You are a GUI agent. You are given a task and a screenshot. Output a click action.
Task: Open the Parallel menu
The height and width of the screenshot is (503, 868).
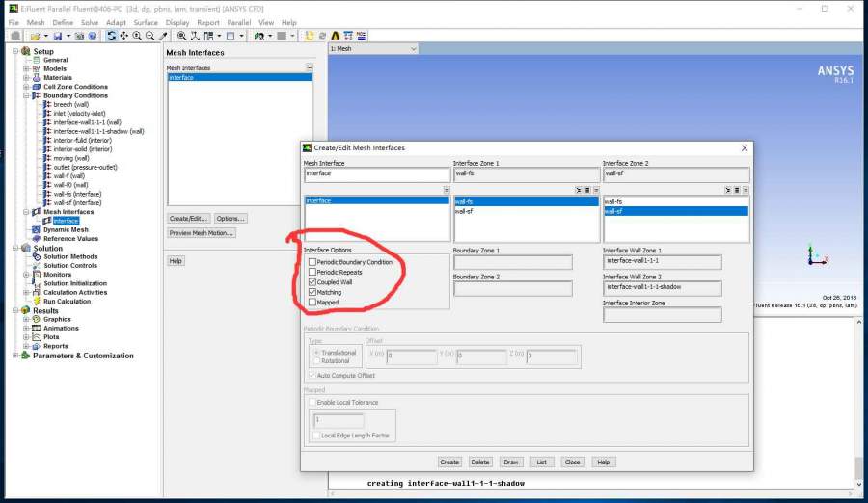click(x=238, y=23)
